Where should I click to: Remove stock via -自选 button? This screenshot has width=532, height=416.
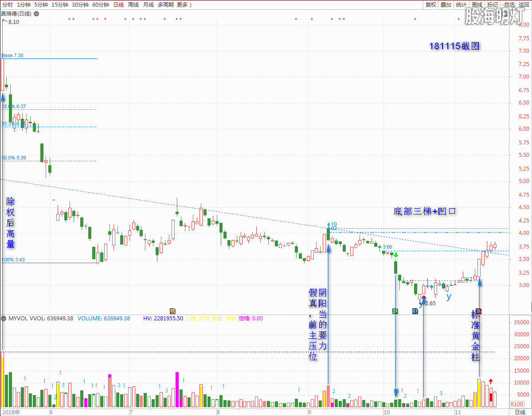pos(508,5)
